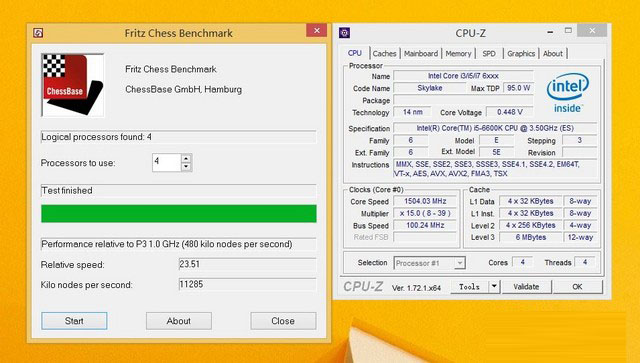Click the Level 3 cache value 6 MBytes
Screen dimensions: 640x363
[531, 237]
